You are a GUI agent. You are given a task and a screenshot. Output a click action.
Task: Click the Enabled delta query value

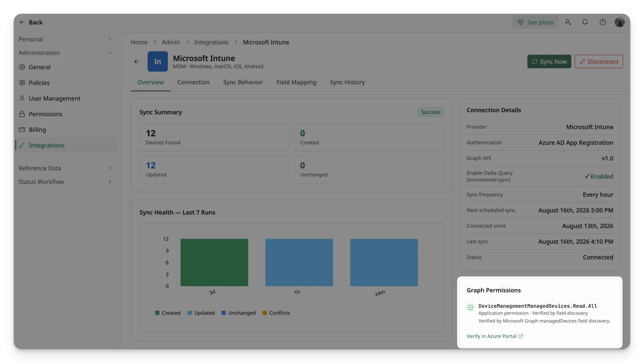point(599,176)
